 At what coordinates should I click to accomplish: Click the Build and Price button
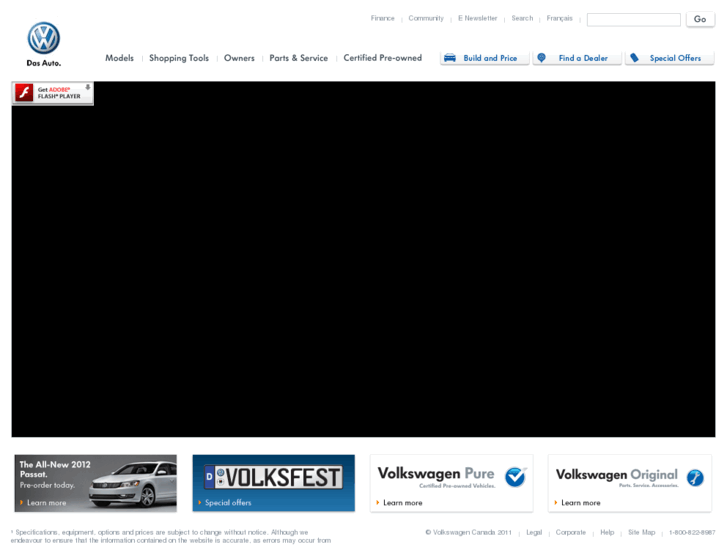(x=485, y=58)
